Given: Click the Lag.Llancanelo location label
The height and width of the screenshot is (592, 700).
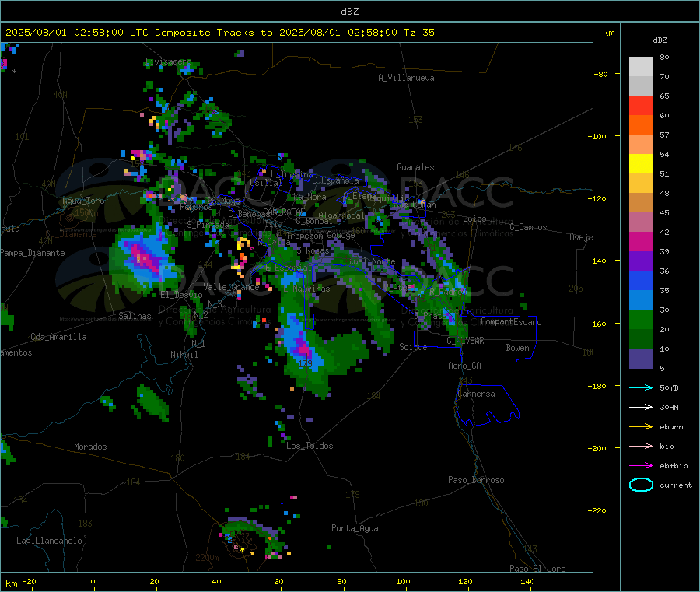Looking at the screenshot, I should click(49, 541).
